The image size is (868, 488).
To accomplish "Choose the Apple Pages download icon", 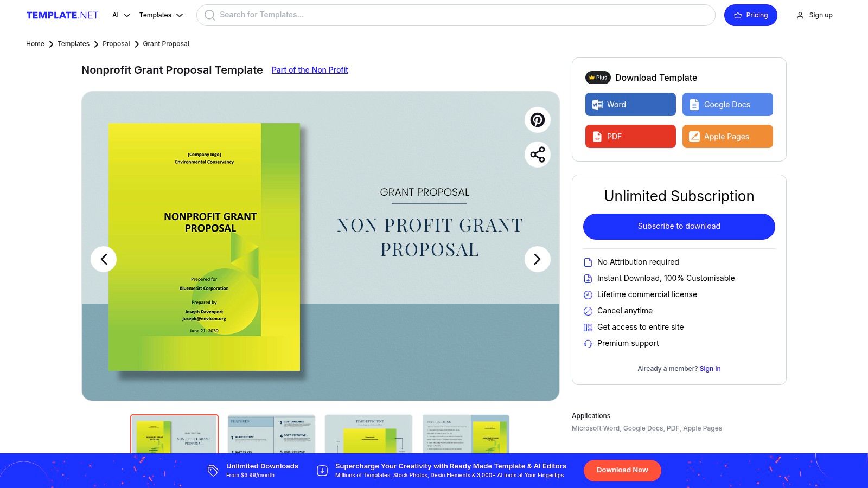I will pos(695,136).
